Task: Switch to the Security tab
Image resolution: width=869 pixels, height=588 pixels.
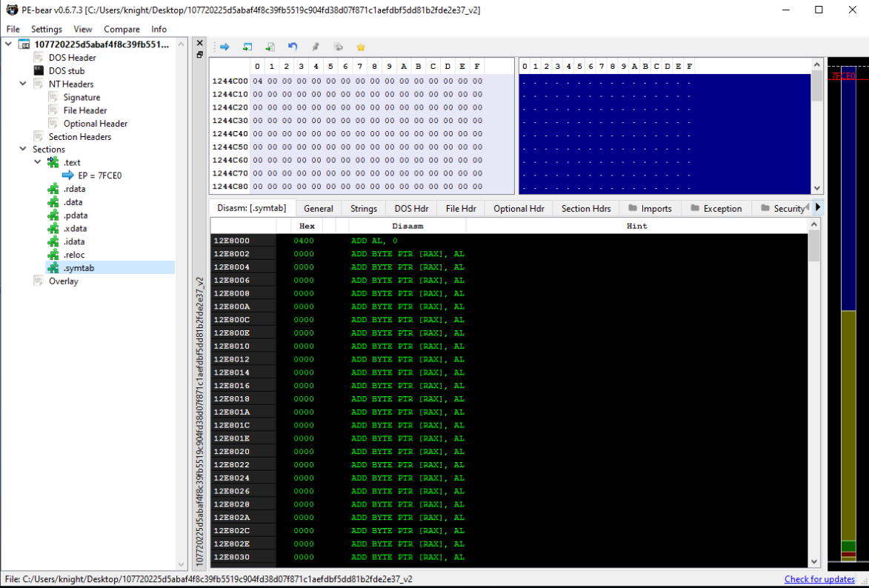Action: coord(782,208)
